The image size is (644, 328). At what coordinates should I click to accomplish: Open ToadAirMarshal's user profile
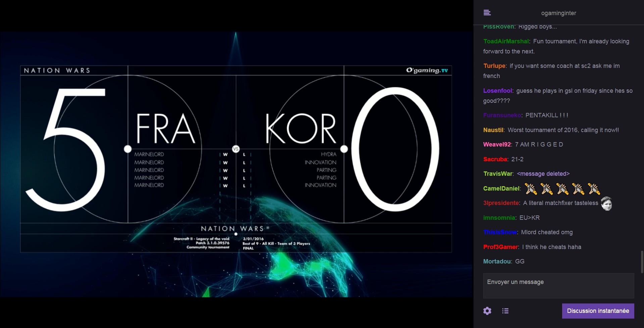tap(506, 41)
